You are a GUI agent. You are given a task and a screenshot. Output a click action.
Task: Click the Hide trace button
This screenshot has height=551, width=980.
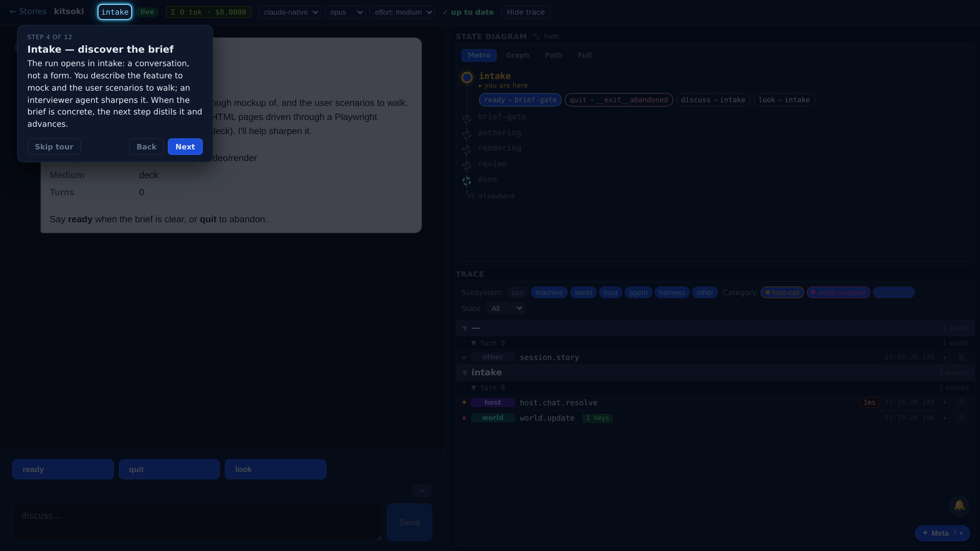click(x=526, y=12)
